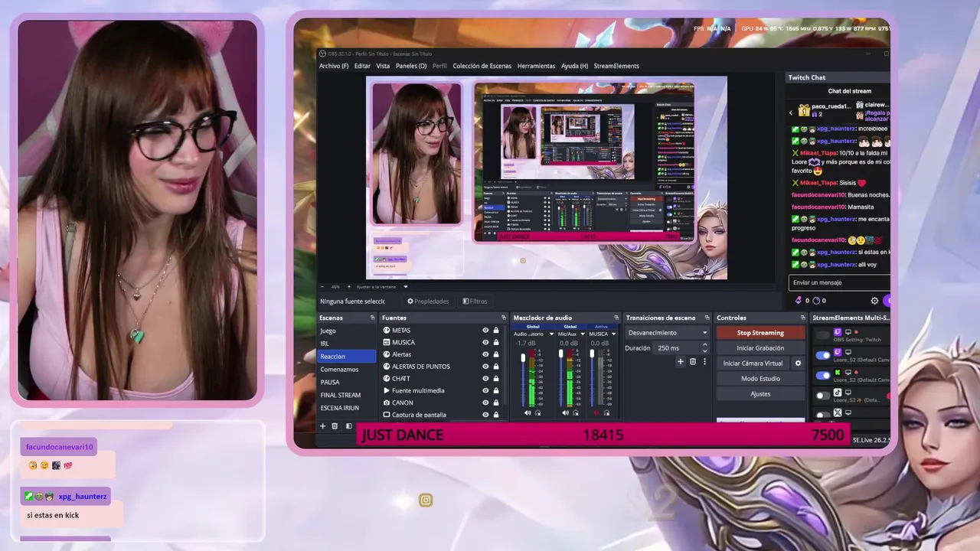Open the Desvanecimiento transition dropdown

(668, 333)
